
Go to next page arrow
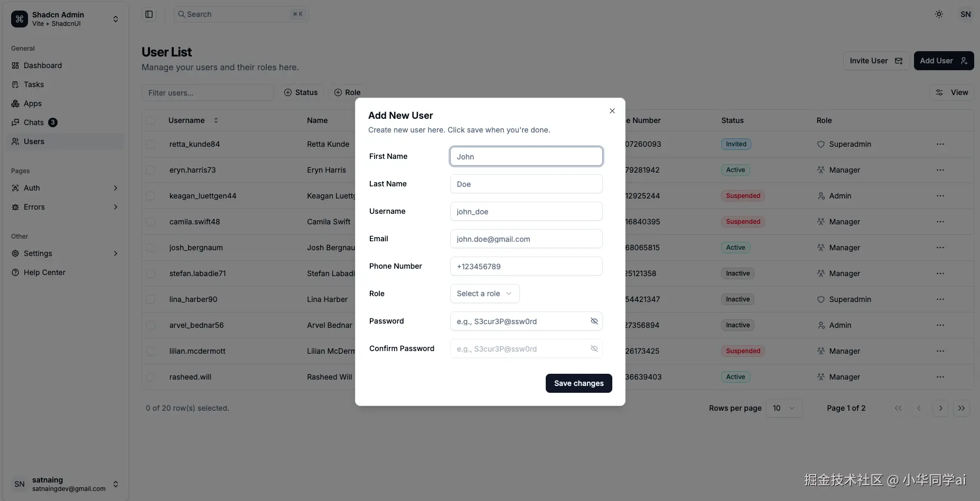pyautogui.click(x=940, y=408)
